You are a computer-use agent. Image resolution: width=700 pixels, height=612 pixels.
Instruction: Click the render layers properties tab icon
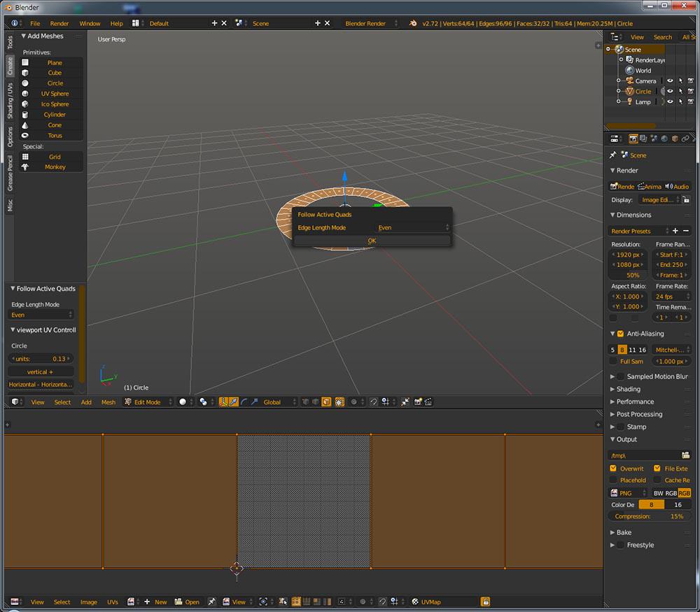pyautogui.click(x=643, y=138)
